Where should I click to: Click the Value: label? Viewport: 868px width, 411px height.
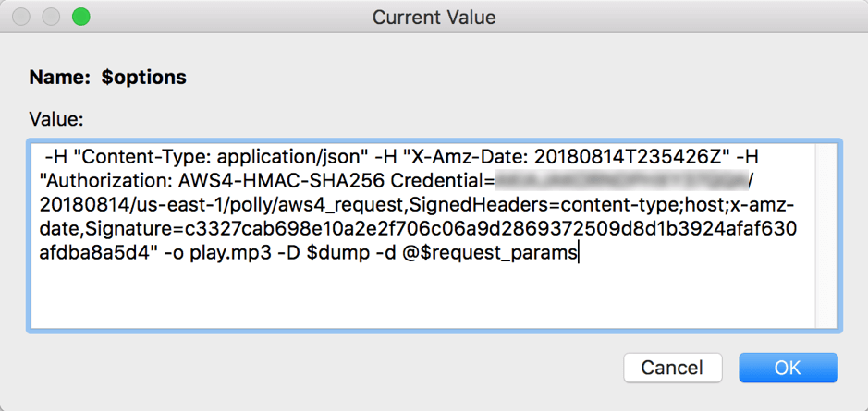[x=55, y=119]
